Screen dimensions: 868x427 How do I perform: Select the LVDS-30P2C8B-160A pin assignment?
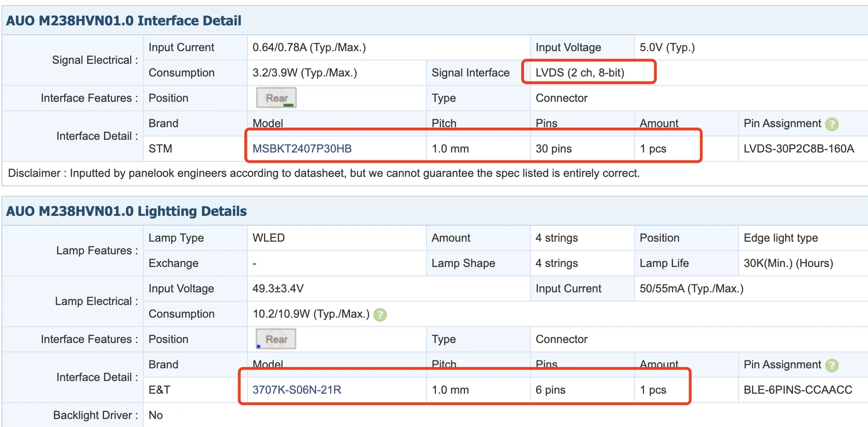(x=799, y=149)
